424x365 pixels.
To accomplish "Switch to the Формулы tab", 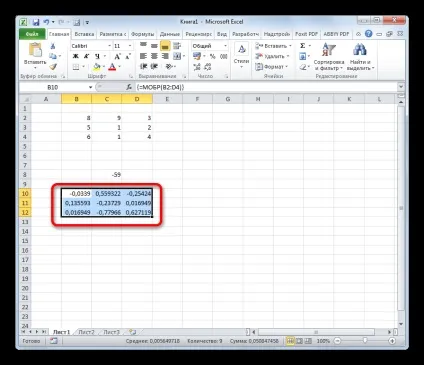I will (x=143, y=34).
